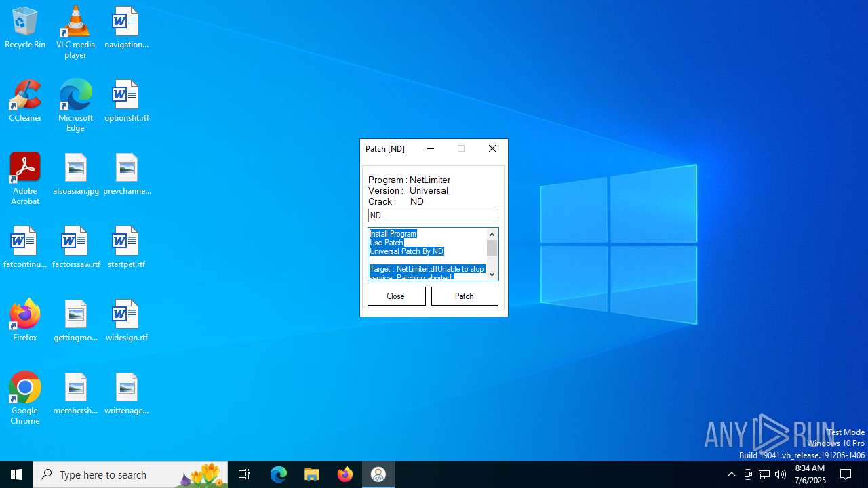Open Adobe Acrobat desktop shortcut
Screen dimensions: 868x488
[x=25, y=179]
